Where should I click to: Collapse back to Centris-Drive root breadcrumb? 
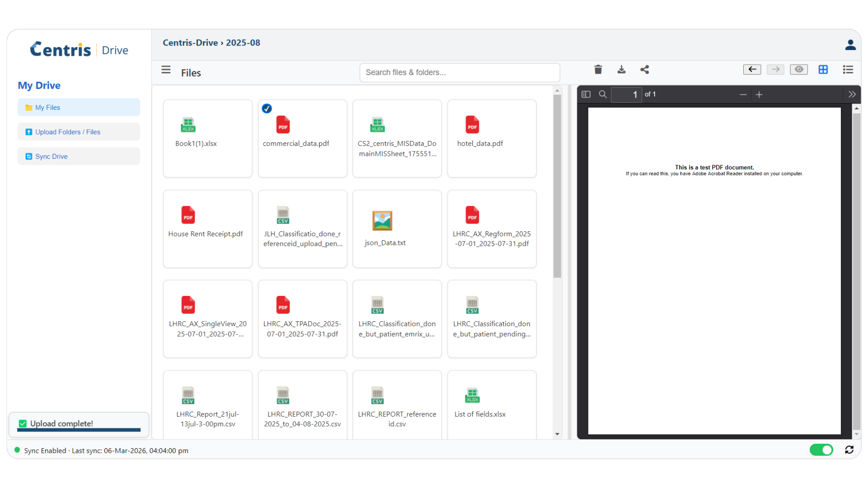190,42
